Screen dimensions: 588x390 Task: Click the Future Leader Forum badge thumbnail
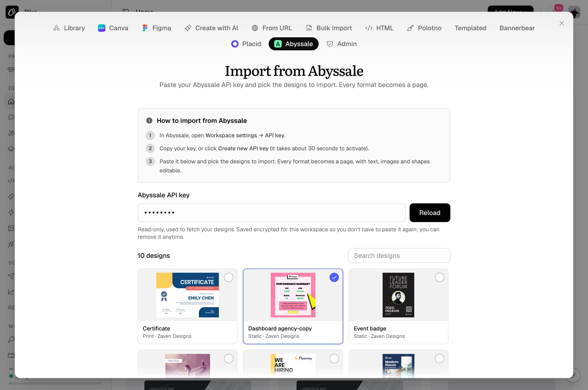coord(398,295)
